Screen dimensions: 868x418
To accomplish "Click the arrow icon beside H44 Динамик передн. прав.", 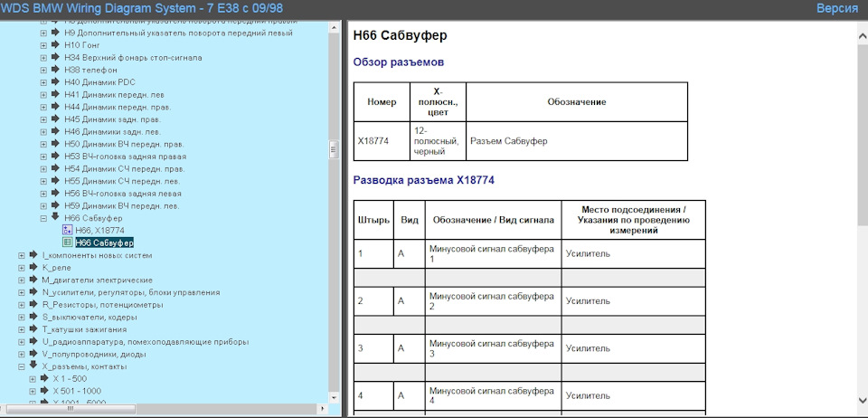I will coord(55,106).
